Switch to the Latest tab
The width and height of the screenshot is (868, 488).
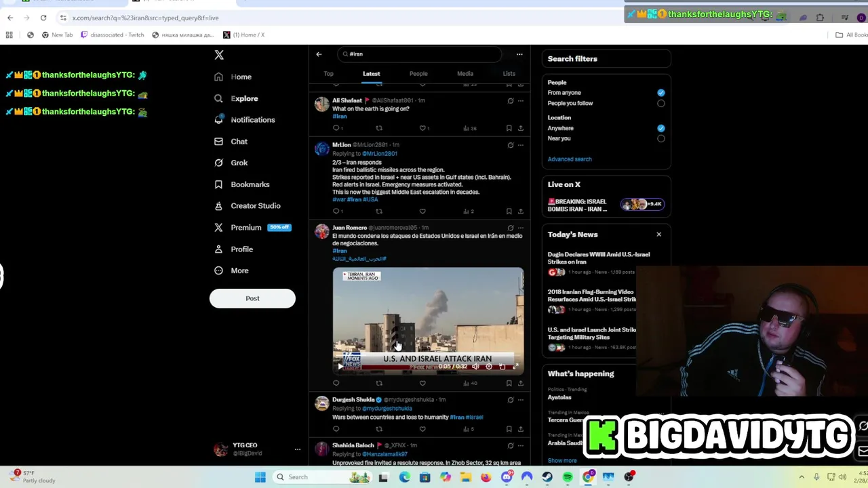[x=371, y=73]
